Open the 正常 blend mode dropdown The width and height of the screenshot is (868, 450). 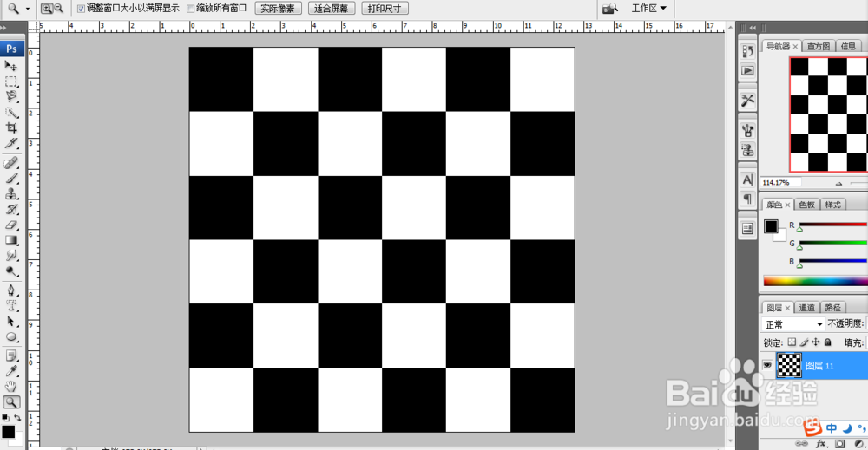793,324
